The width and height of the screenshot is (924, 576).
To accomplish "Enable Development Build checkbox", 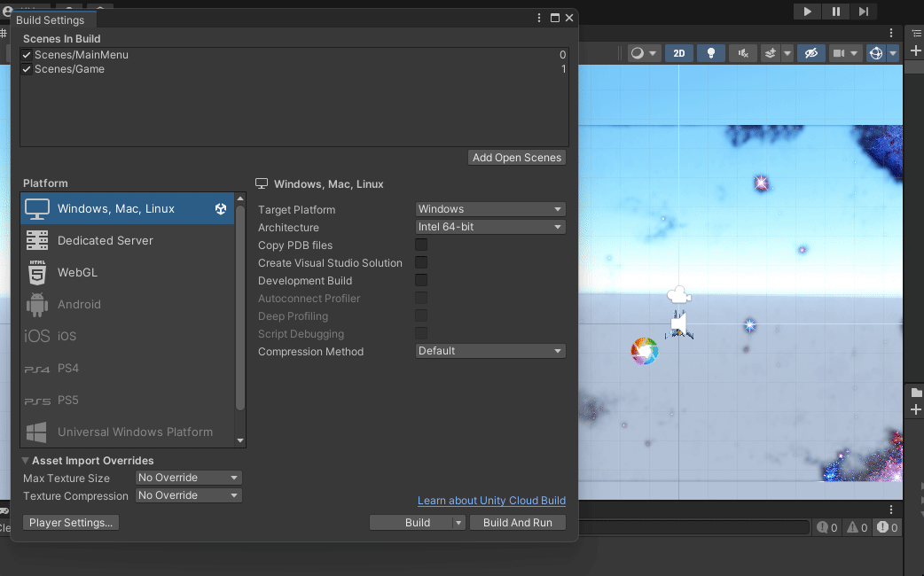I will coord(421,280).
